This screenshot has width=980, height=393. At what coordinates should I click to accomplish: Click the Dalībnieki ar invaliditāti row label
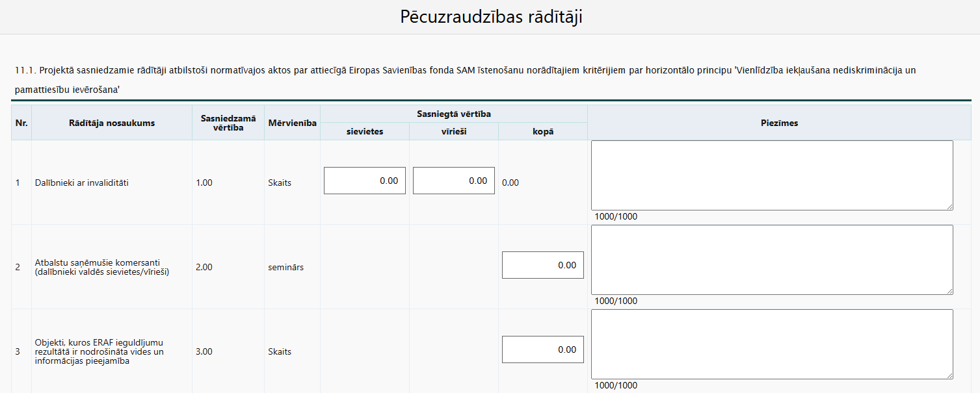click(x=82, y=183)
